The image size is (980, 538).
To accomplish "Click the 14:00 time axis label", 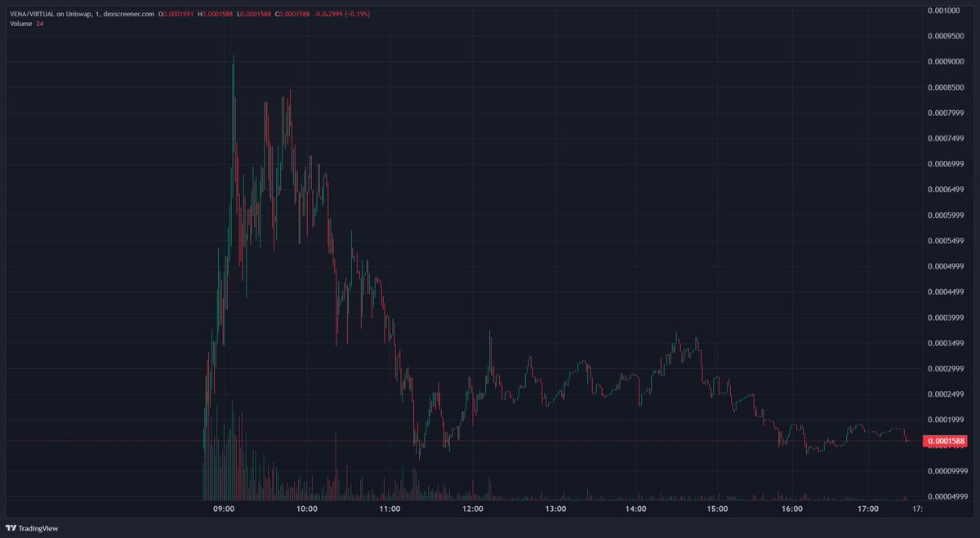I will click(x=635, y=510).
